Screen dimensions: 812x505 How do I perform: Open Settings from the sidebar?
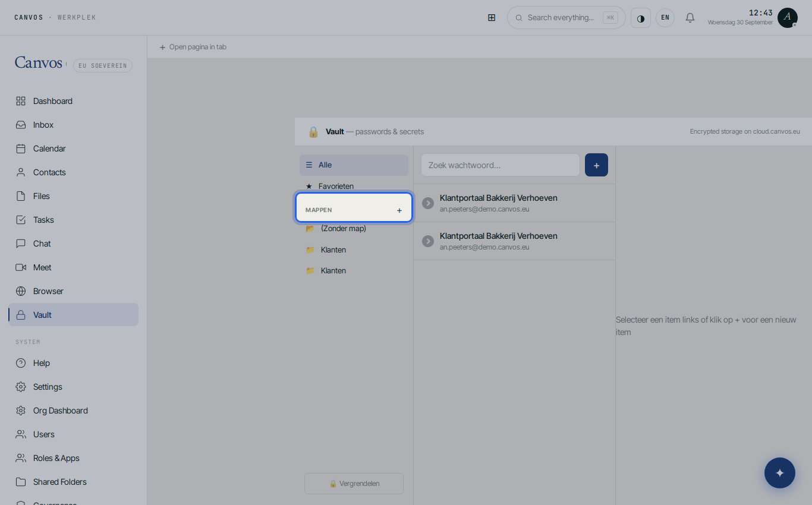(73, 387)
